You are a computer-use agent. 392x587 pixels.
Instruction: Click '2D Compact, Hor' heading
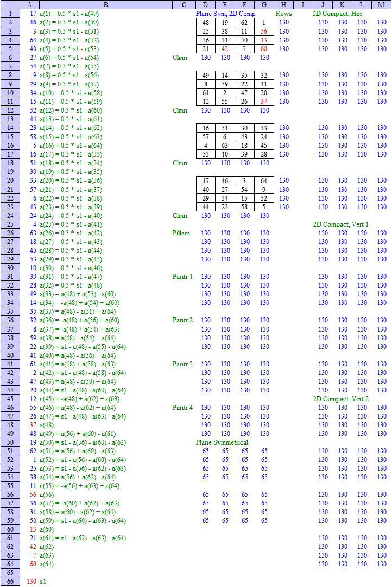tap(337, 14)
